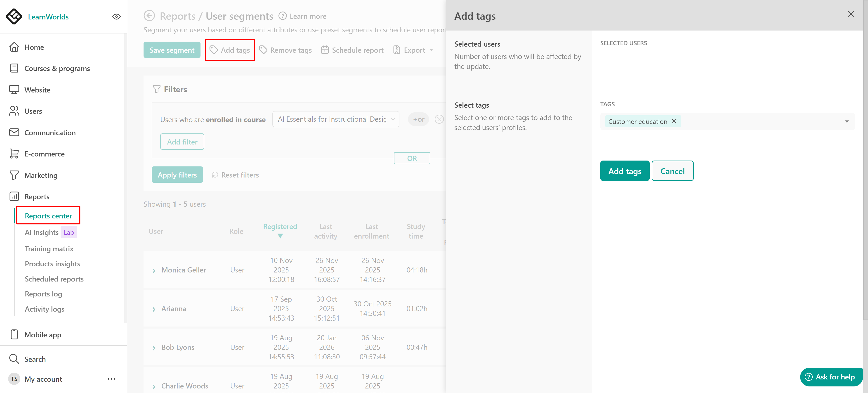Remove the enrolled-in-course filter circle X
The width and height of the screenshot is (868, 393).
coord(439,119)
